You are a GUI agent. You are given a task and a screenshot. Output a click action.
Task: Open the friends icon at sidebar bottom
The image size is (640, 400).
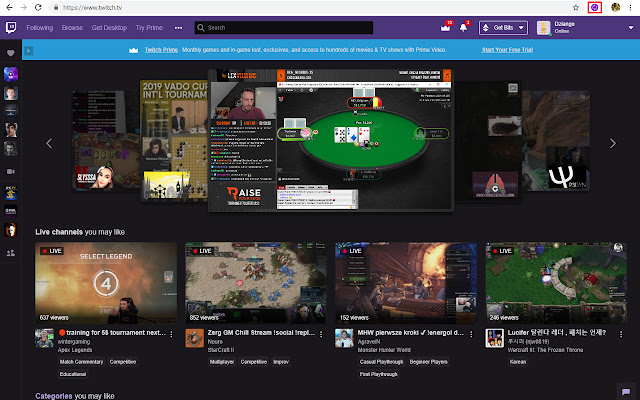(x=11, y=253)
